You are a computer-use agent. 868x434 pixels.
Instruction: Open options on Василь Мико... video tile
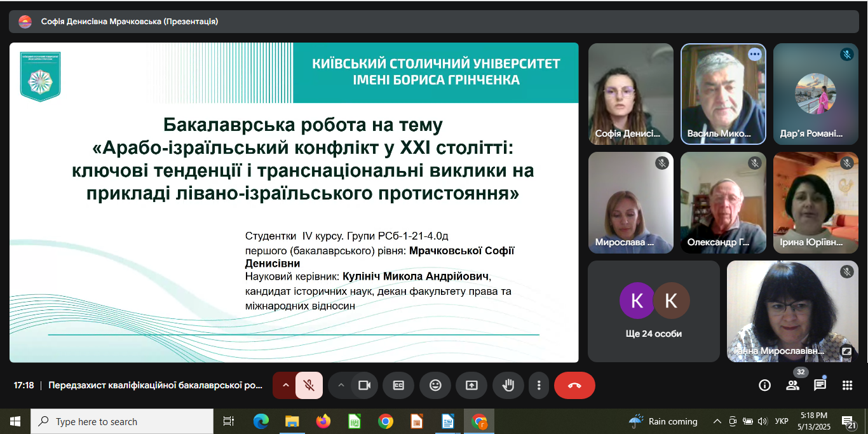pyautogui.click(x=754, y=55)
